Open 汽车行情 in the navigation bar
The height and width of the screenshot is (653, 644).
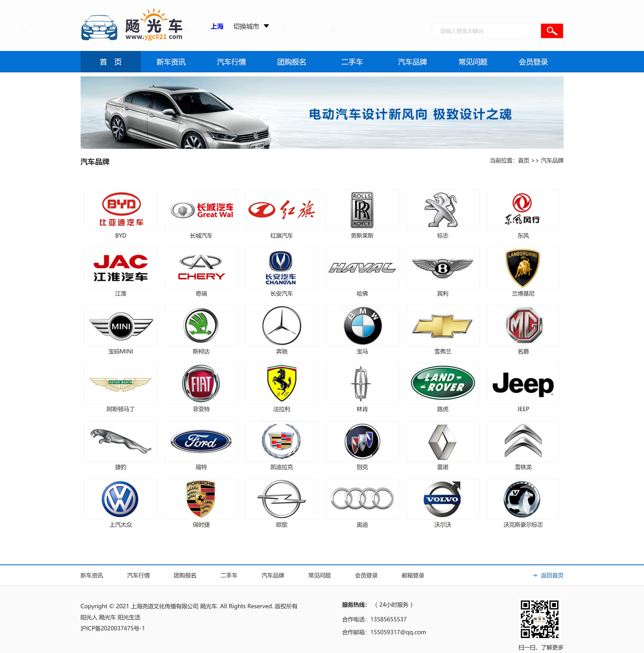click(x=231, y=62)
